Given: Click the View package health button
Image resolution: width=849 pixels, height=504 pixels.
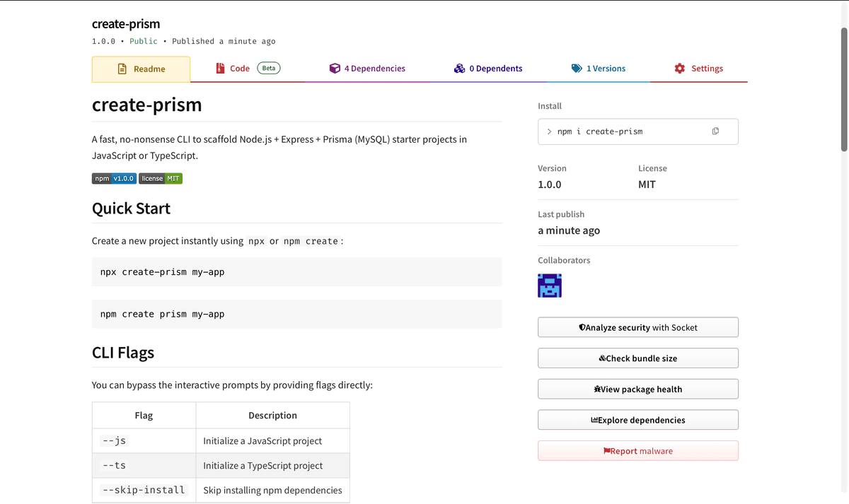Looking at the screenshot, I should [638, 389].
